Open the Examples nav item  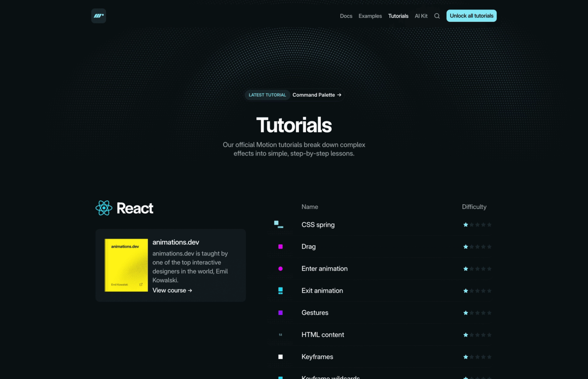(x=370, y=16)
